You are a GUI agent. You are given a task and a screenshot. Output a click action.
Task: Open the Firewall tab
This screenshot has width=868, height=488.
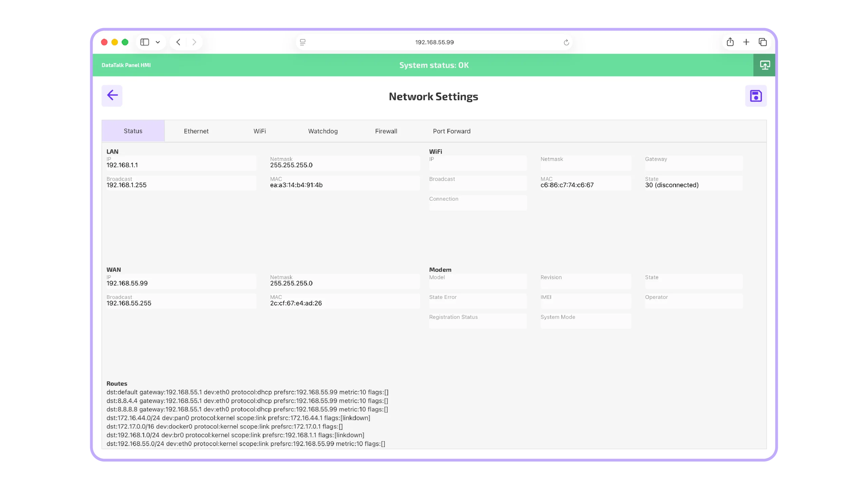tap(386, 131)
